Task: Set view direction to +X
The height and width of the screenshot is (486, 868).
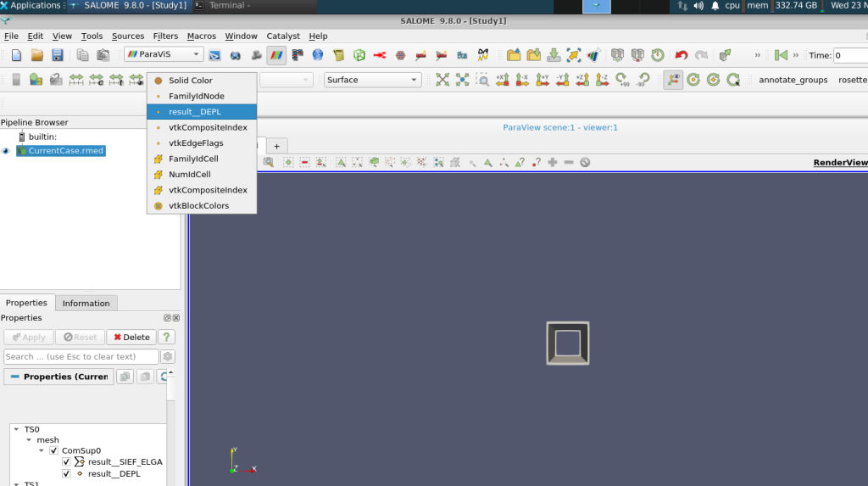Action: (x=502, y=80)
